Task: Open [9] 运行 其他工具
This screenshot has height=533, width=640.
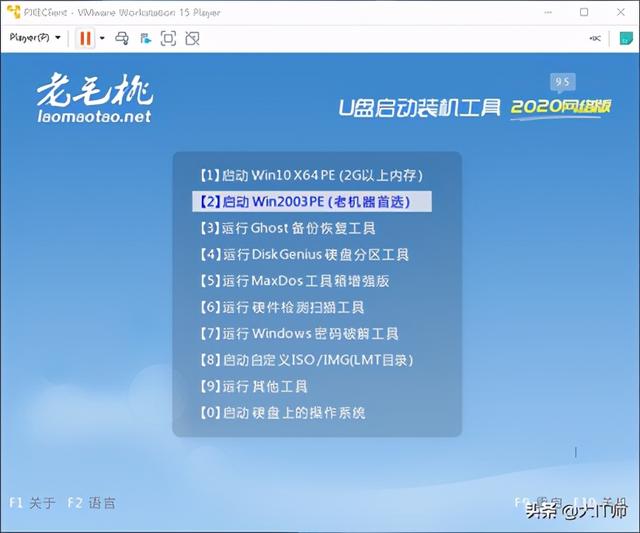Action: pos(253,386)
